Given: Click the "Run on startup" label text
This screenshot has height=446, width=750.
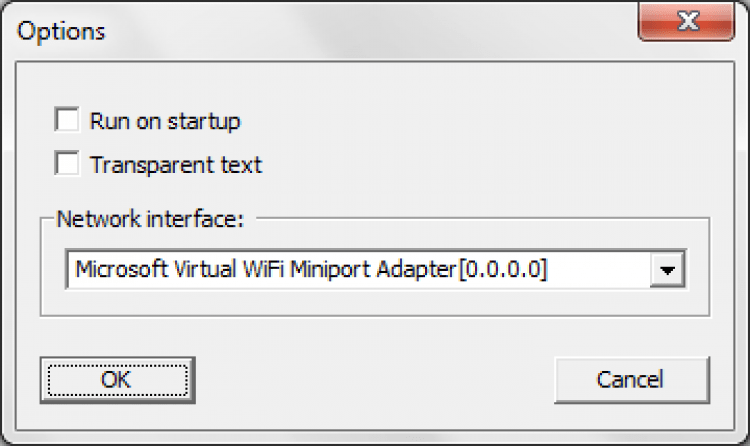Looking at the screenshot, I should (x=165, y=122).
